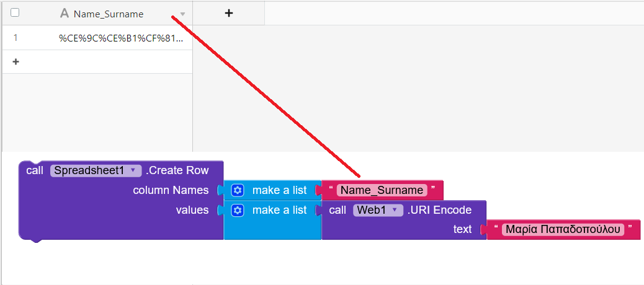Open mutator gear on column Names list
Image resolution: width=644 pixels, height=285 pixels.
tap(238, 190)
